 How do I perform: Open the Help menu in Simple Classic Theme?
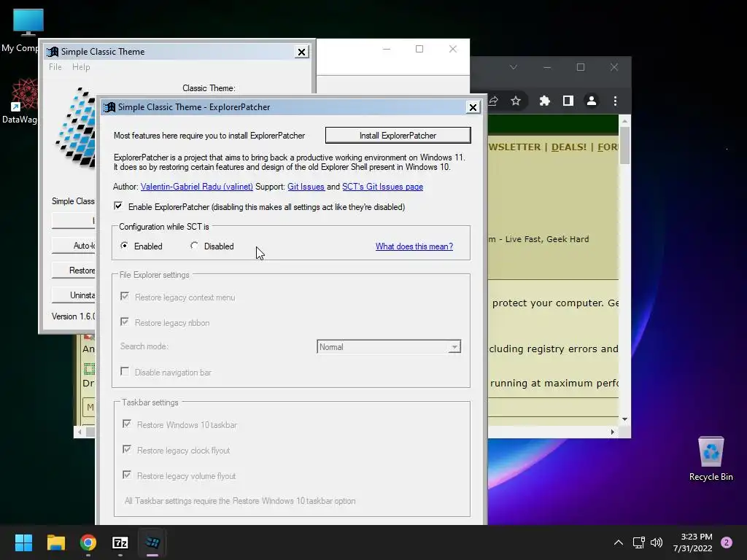(81, 67)
